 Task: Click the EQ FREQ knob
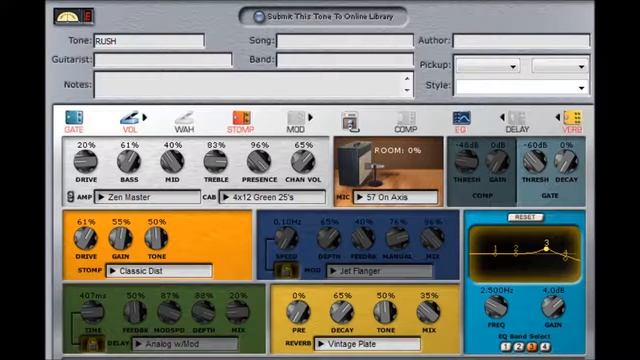(x=496, y=307)
